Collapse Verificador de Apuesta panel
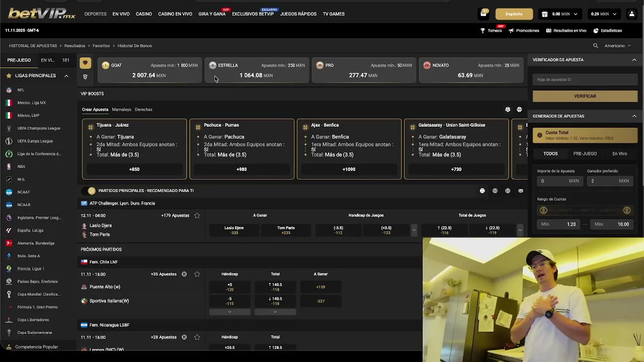 (634, 60)
